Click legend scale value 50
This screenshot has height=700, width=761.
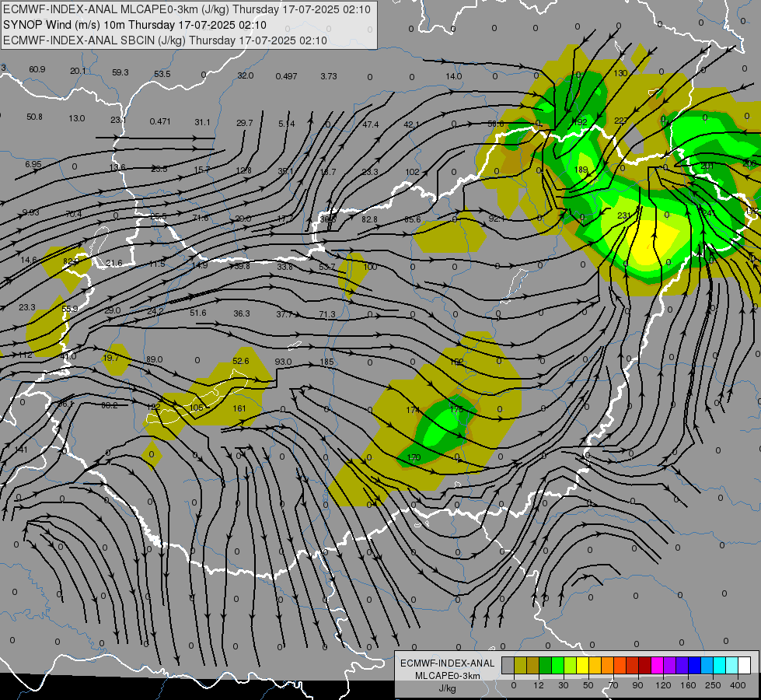[x=588, y=685]
